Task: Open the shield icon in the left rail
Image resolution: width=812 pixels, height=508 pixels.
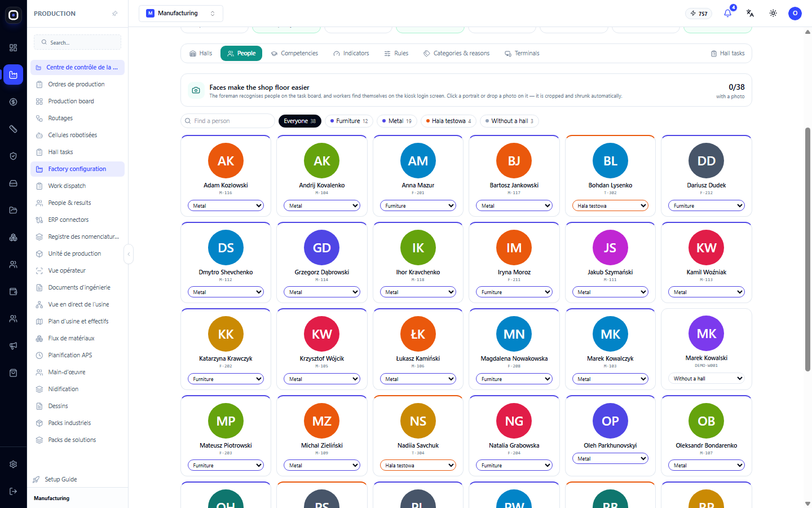Action: pos(14,156)
